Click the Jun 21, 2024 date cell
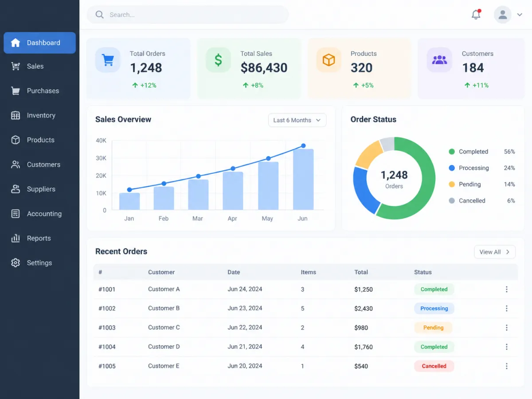The width and height of the screenshot is (532, 399). tap(245, 347)
